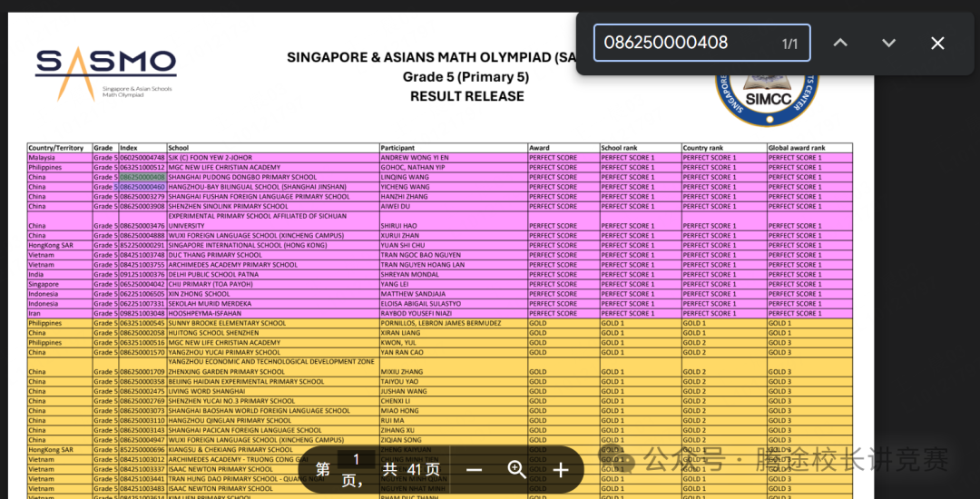980x499 pixels.
Task: Click the Country rank column header
Action: coord(703,148)
